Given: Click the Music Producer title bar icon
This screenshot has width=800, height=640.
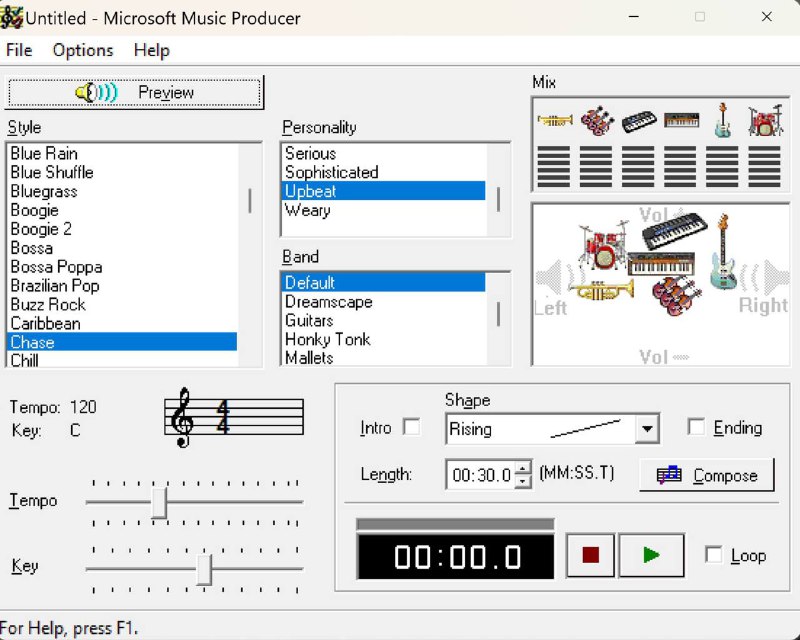Looking at the screenshot, I should [x=11, y=18].
